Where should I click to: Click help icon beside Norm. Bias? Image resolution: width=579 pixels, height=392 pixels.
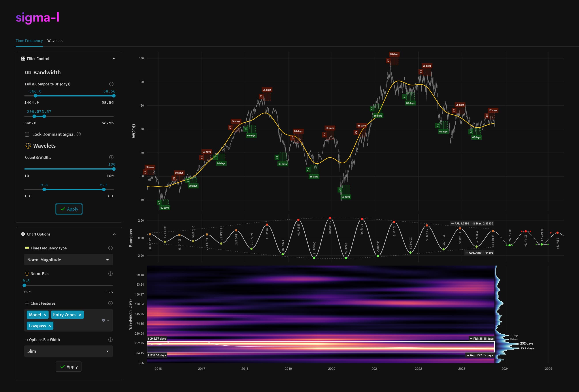110,273
